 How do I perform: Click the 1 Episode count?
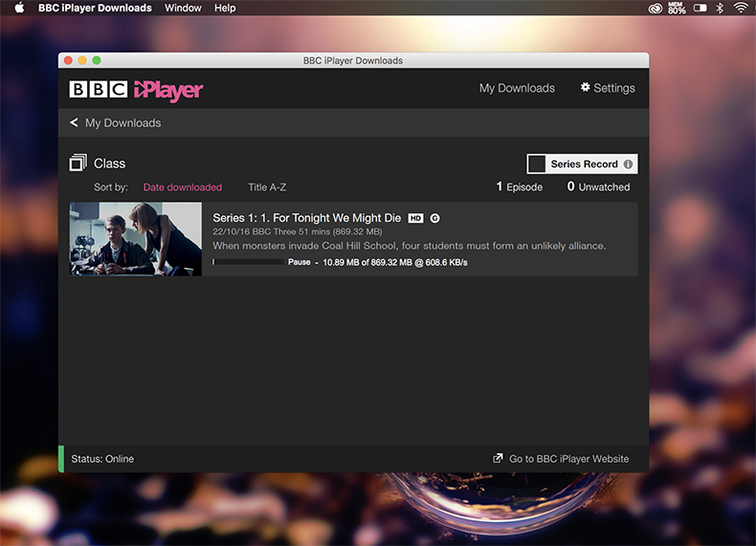click(520, 186)
